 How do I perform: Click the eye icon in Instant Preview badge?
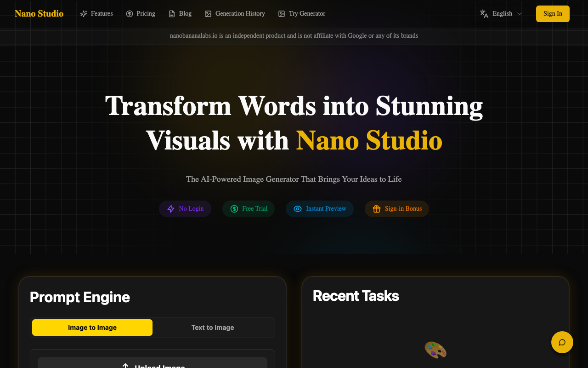click(298, 209)
